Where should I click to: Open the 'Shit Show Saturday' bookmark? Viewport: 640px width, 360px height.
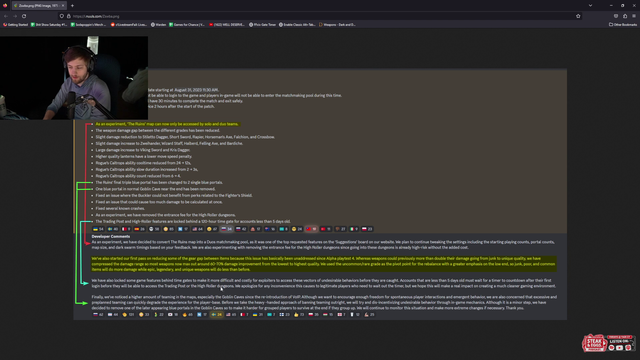[49, 24]
